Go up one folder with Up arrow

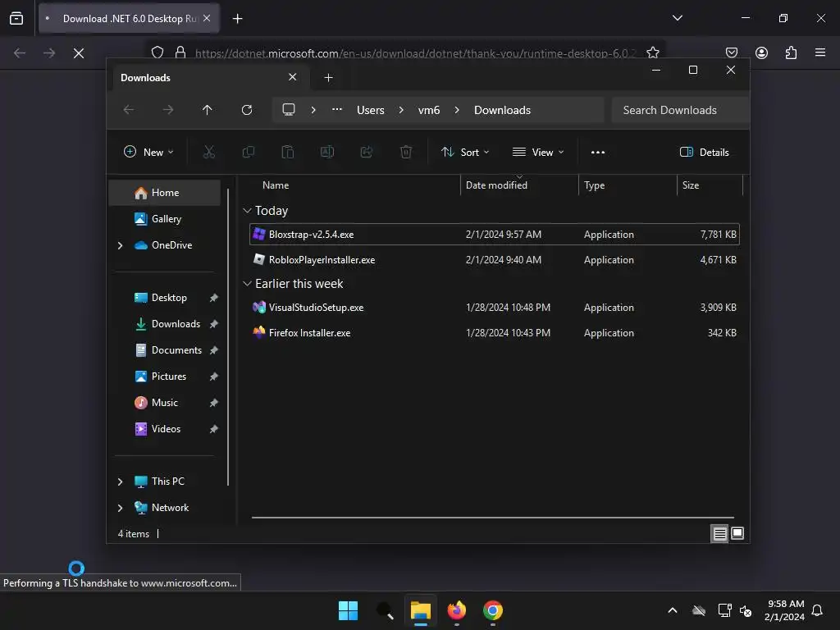coord(208,110)
